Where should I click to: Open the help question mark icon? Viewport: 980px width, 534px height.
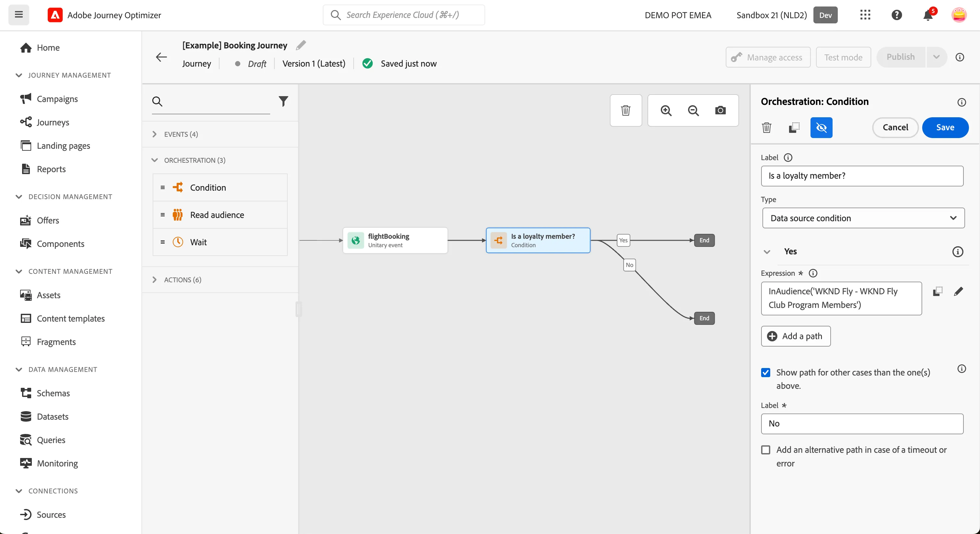(x=897, y=15)
